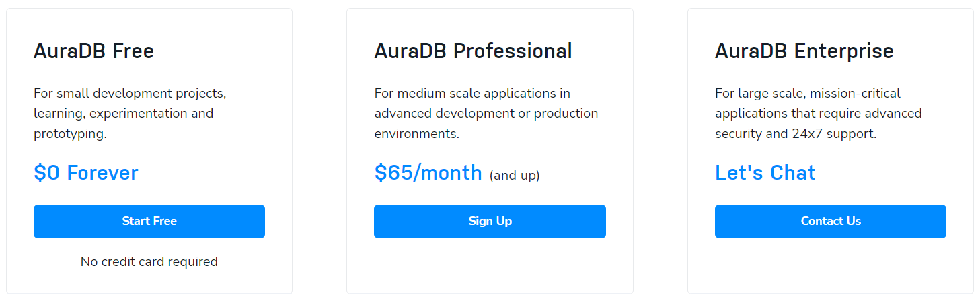Click the "No credit card required" note
The height and width of the screenshot is (301, 980).
[x=149, y=261]
